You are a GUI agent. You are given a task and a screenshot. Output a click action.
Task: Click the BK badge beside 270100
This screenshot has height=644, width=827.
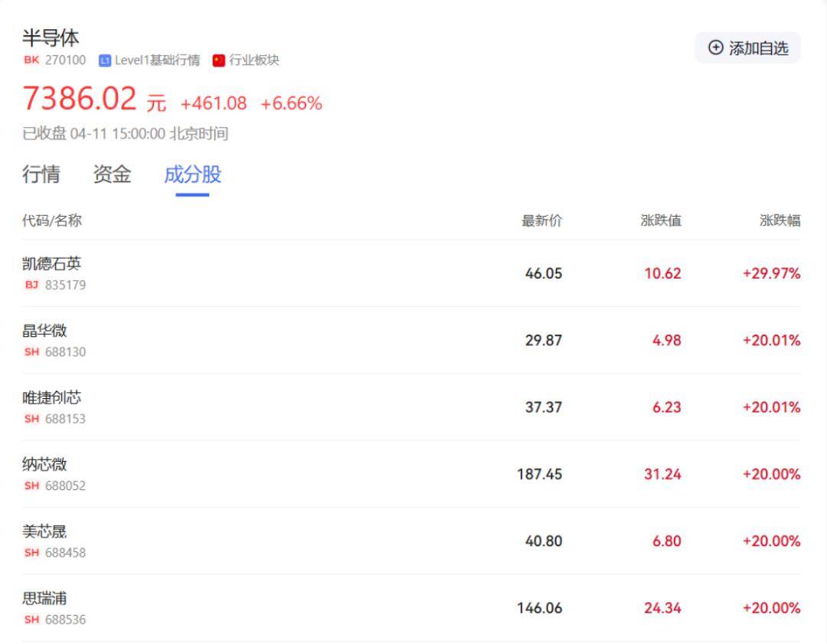(31, 60)
